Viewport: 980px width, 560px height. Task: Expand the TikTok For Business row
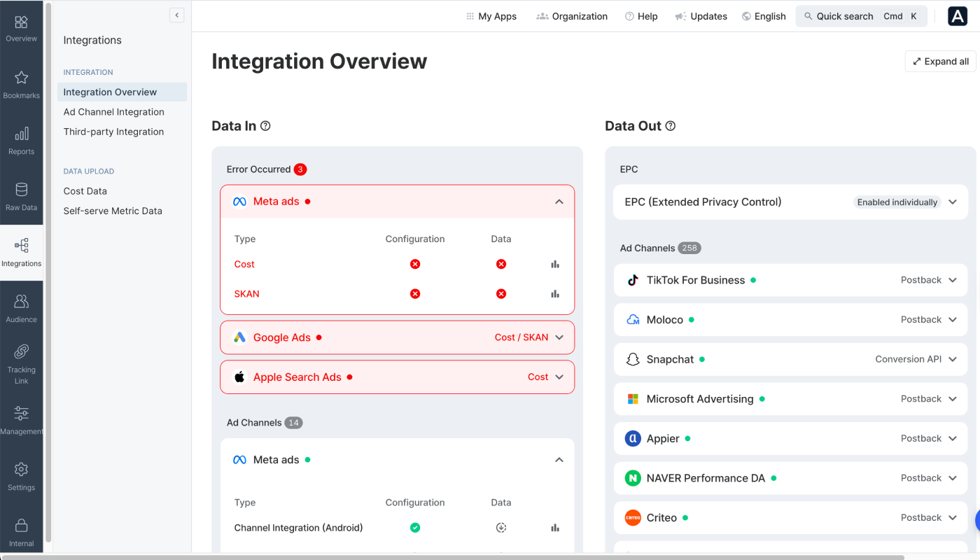953,280
